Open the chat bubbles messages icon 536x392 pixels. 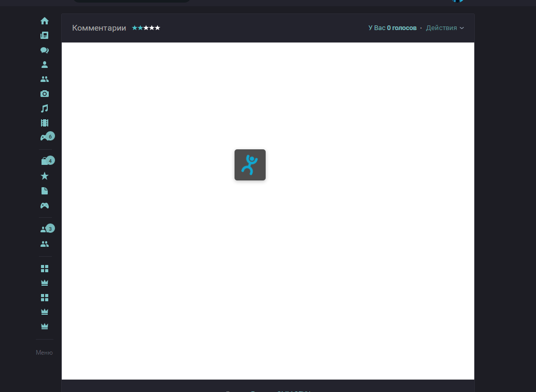point(45,50)
